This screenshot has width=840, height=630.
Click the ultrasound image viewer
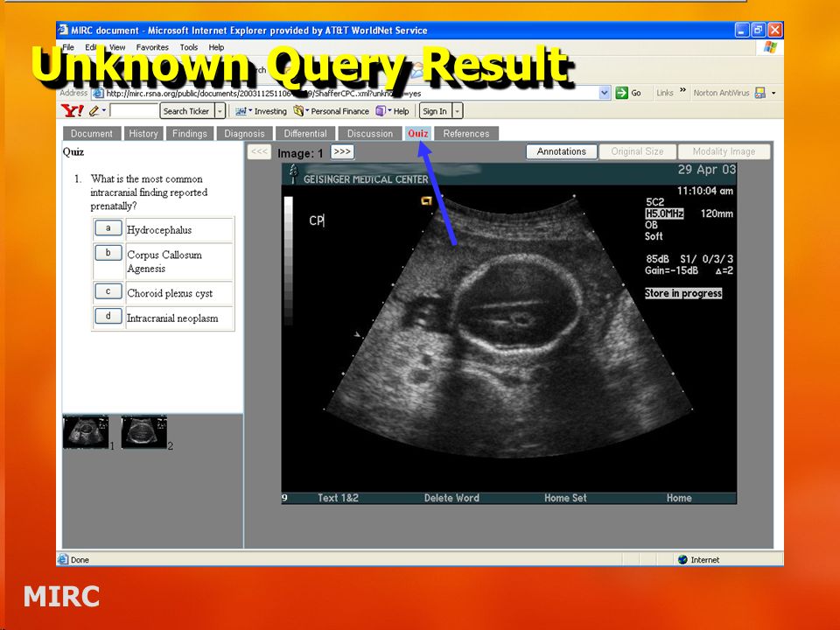[509, 333]
